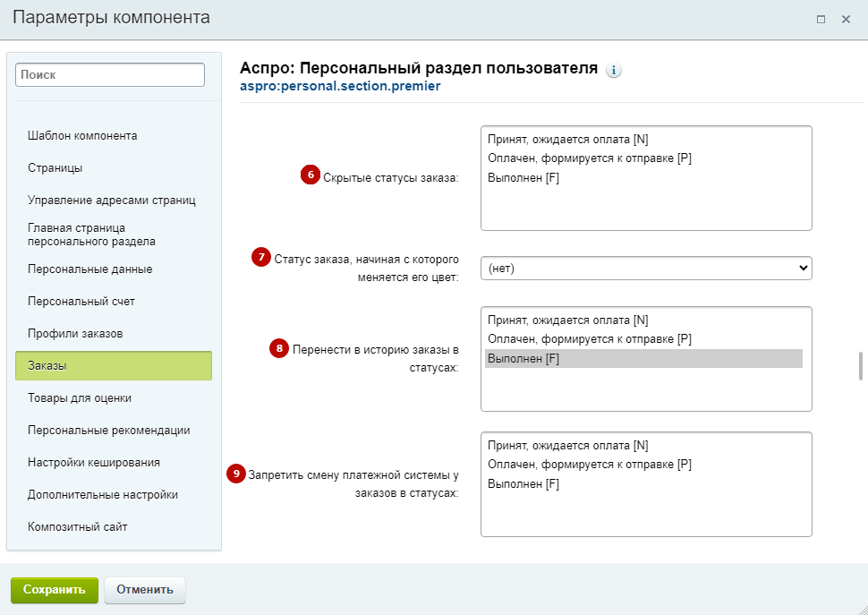This screenshot has width=868, height=615.
Task: Open 'Настройки кеширования' section
Action: (x=94, y=462)
